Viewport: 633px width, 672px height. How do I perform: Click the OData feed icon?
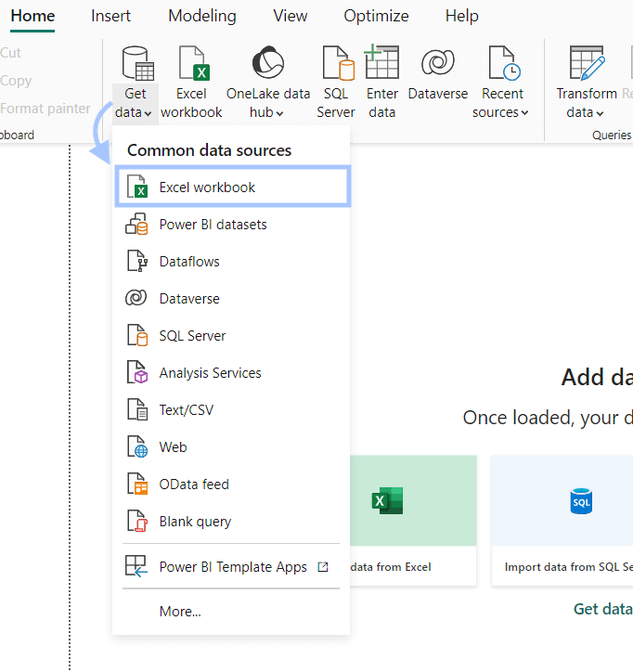coord(137,484)
